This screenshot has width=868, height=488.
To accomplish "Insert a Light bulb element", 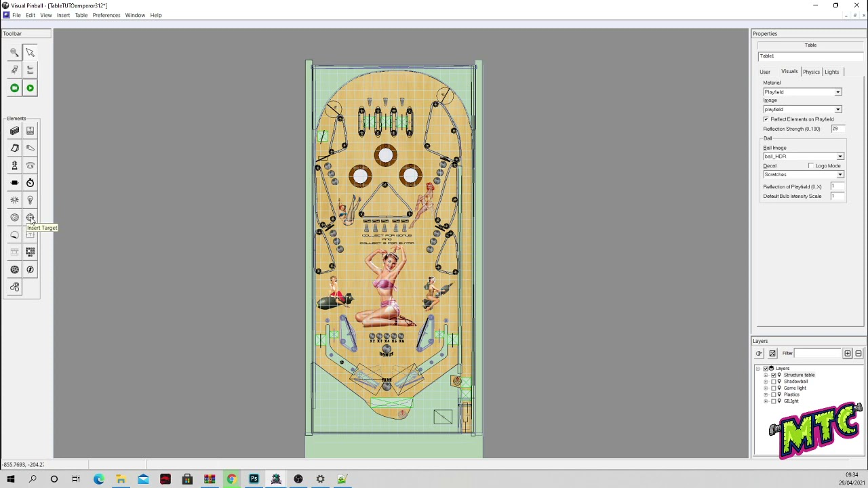I will 30,200.
